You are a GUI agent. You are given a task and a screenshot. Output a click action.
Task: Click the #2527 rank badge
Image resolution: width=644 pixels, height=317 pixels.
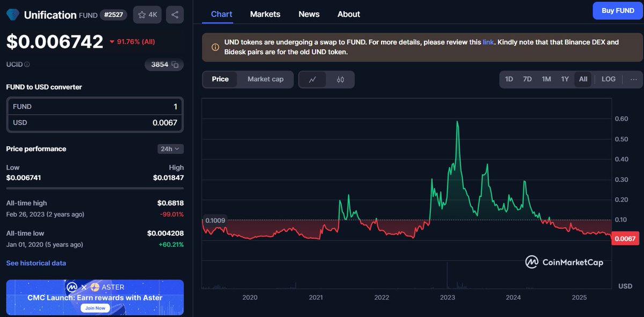pyautogui.click(x=113, y=15)
